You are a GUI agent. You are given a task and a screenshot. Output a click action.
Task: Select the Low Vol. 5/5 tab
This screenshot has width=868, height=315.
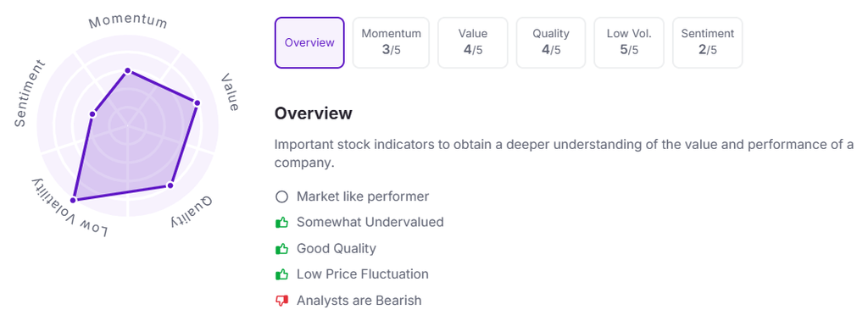point(629,42)
